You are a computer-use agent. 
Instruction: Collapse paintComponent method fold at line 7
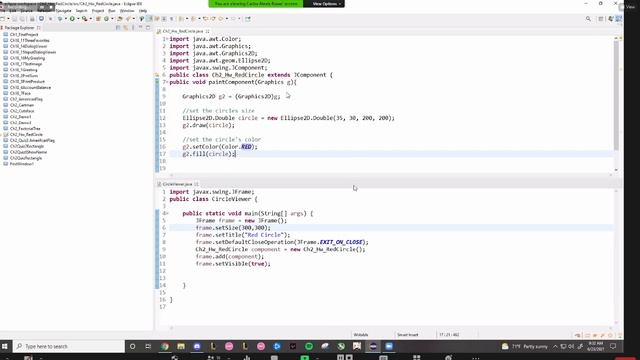tap(167, 82)
